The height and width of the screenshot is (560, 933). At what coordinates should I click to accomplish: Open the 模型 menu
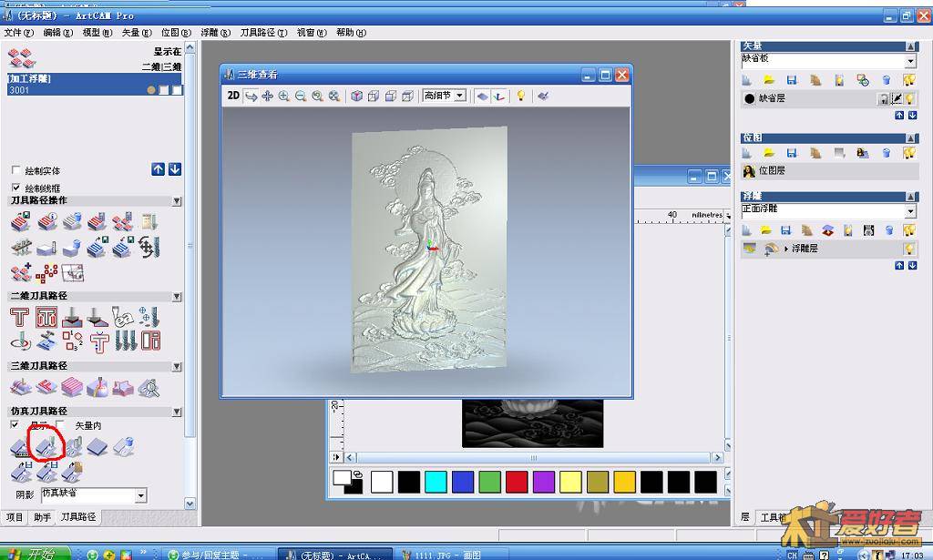[97, 33]
